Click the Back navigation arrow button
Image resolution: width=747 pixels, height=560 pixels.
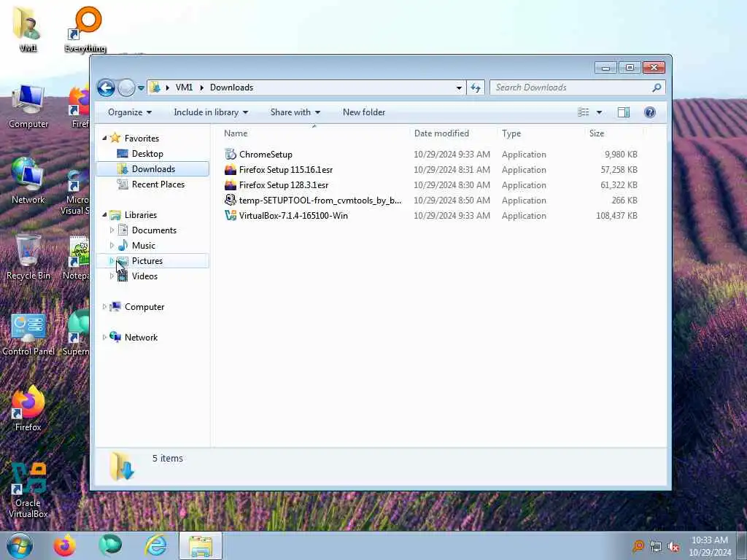pyautogui.click(x=106, y=87)
